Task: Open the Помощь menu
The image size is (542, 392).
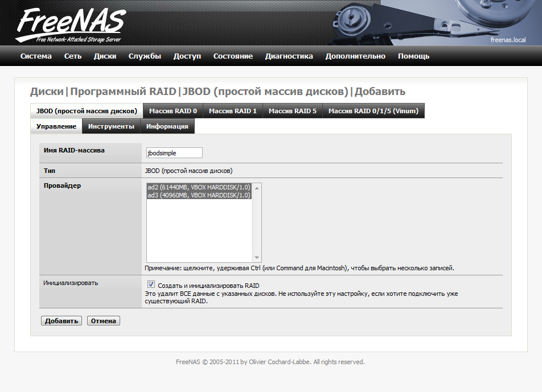Action: (x=413, y=56)
